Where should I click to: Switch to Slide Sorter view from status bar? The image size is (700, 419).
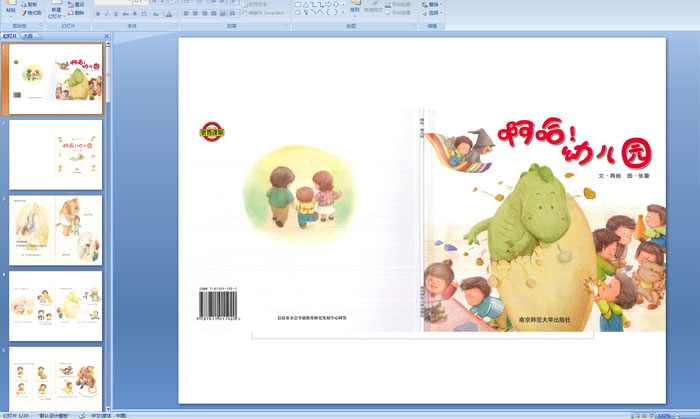point(644,416)
